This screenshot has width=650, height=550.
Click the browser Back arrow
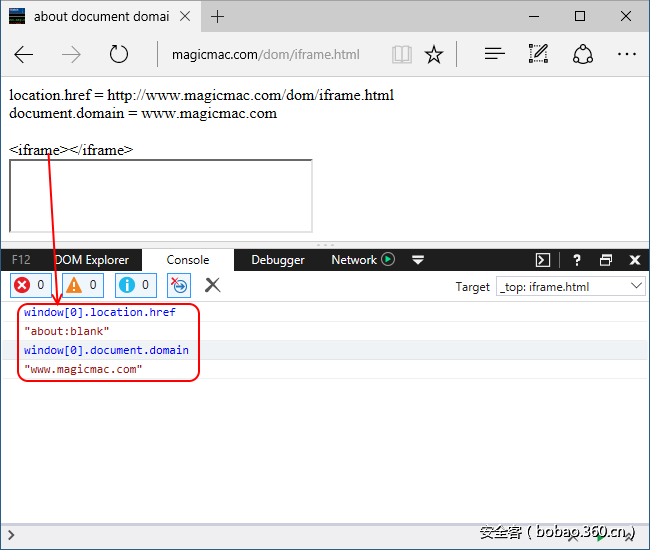point(24,55)
